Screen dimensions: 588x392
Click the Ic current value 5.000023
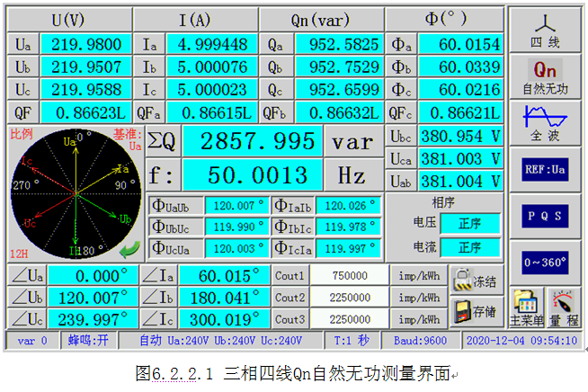click(x=212, y=90)
